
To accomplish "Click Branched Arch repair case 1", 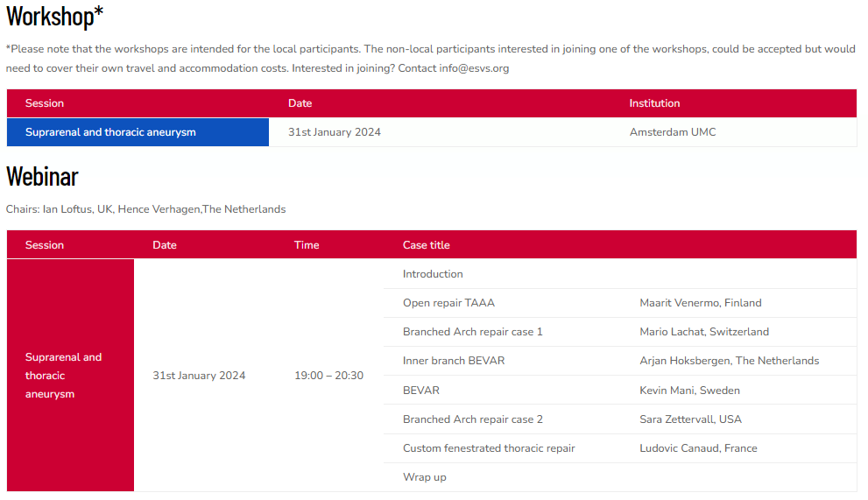I will (x=473, y=332).
